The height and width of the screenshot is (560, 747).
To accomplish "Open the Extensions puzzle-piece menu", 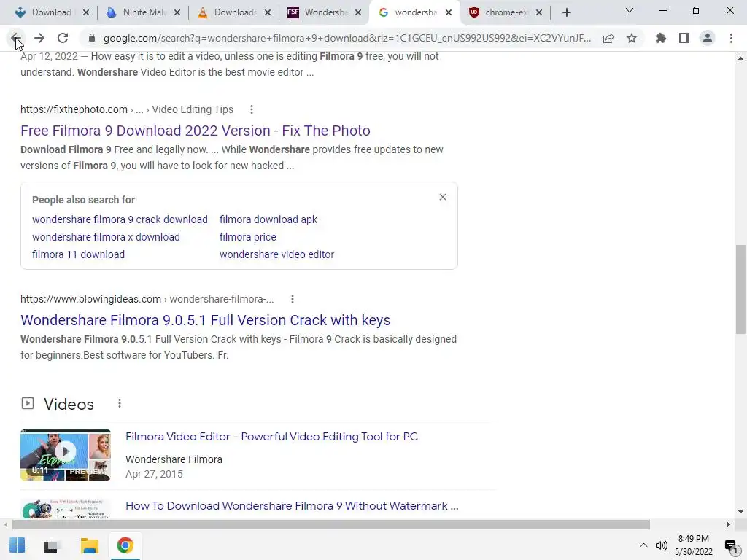I will click(x=661, y=38).
